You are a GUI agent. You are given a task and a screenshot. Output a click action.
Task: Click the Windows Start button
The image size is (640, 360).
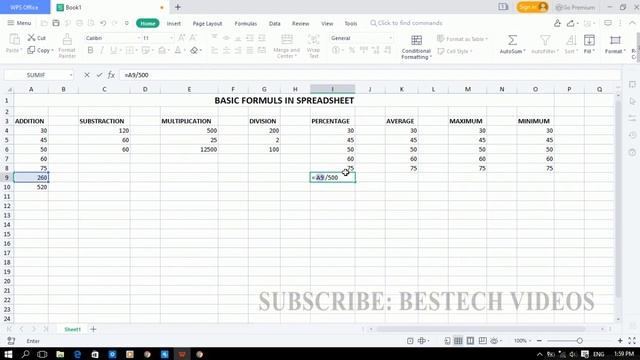coord(8,354)
